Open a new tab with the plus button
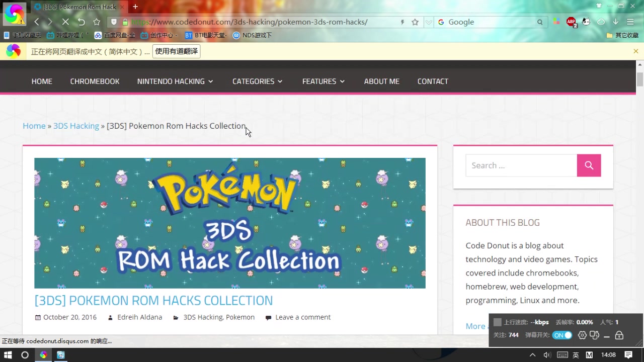The height and width of the screenshot is (362, 644). tap(135, 7)
